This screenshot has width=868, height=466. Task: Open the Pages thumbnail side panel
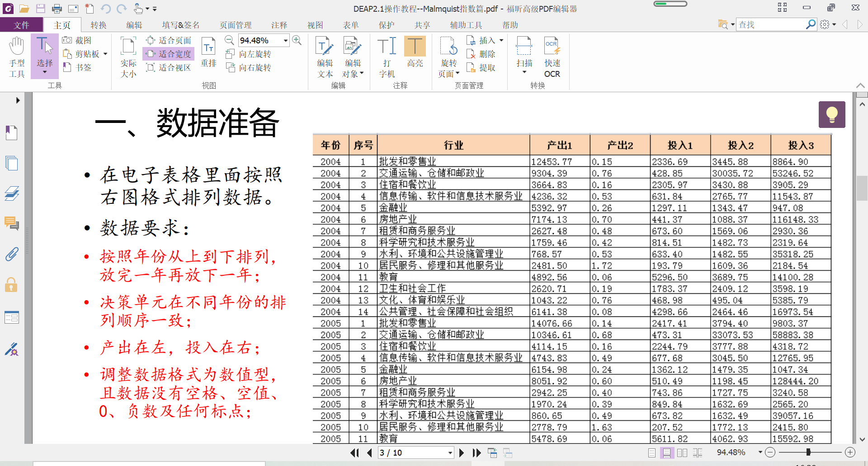click(12, 163)
